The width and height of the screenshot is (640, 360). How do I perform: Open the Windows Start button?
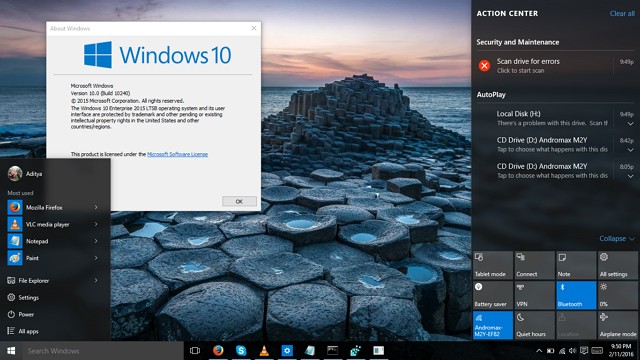(11, 351)
